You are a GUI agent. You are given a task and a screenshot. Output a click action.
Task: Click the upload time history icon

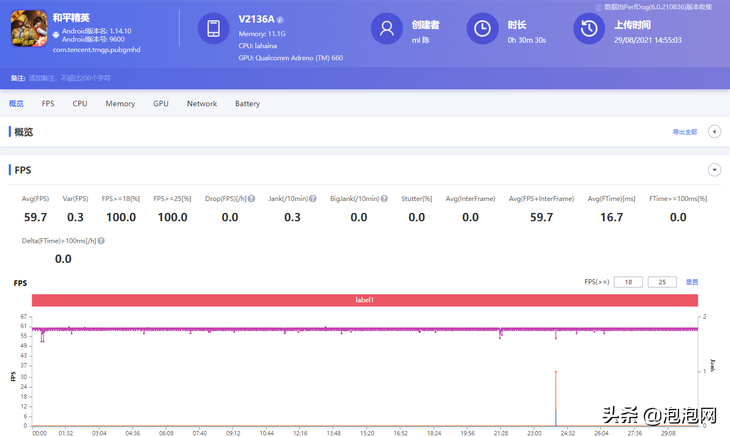point(589,28)
